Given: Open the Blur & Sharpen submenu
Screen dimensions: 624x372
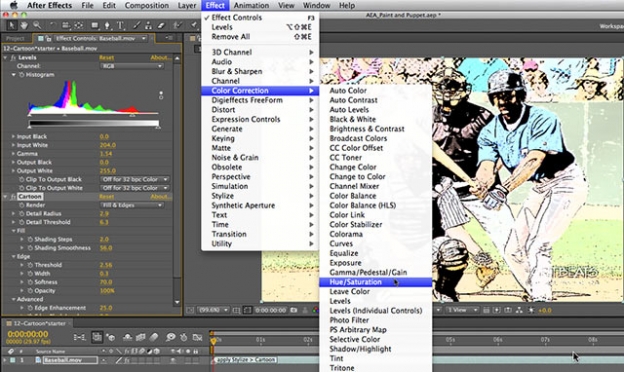Looking at the screenshot, I should click(x=260, y=71).
